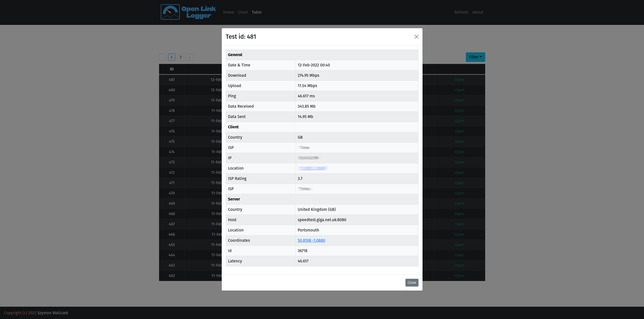Click the next page arrow
This screenshot has height=319, width=644.
(x=190, y=57)
